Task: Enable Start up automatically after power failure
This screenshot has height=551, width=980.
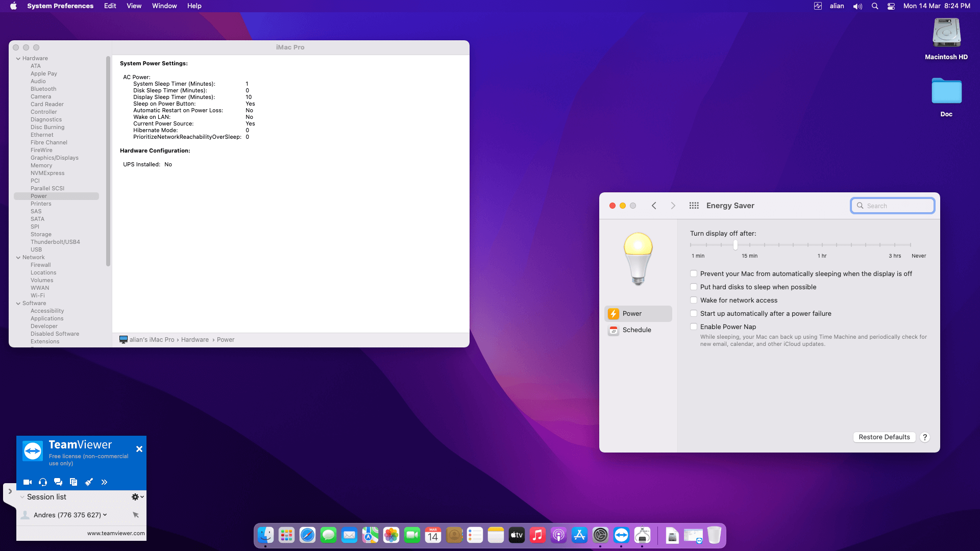Action: [x=694, y=314]
